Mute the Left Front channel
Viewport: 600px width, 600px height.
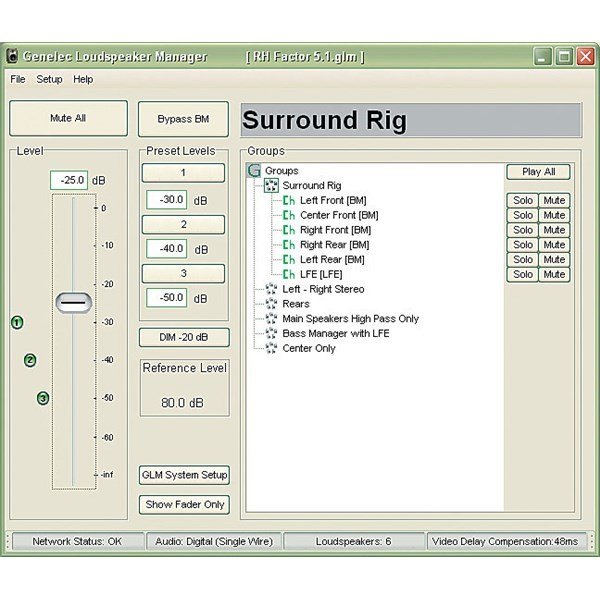click(554, 201)
